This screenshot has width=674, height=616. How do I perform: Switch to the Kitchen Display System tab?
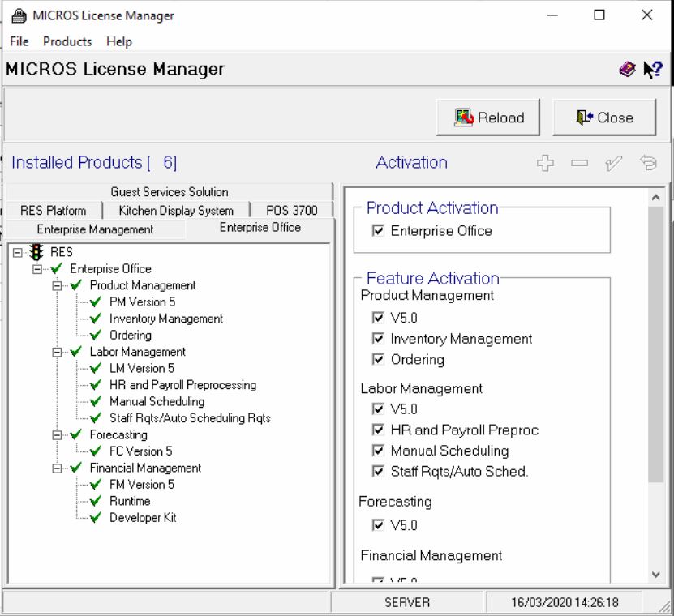[176, 211]
